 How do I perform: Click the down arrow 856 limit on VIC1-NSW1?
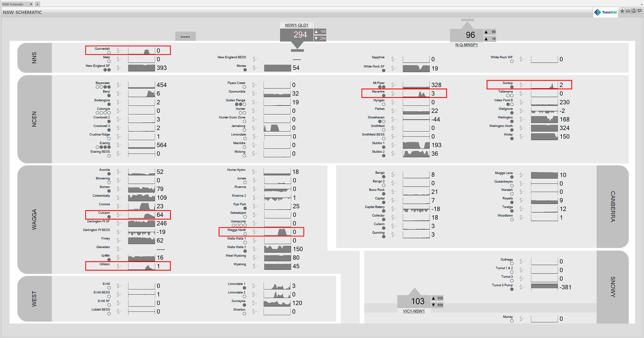[437, 305]
